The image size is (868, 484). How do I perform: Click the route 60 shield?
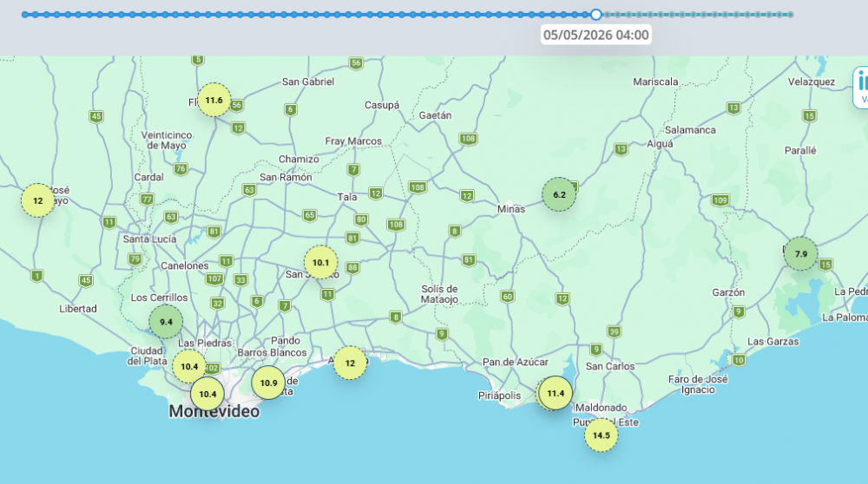pyautogui.click(x=507, y=297)
